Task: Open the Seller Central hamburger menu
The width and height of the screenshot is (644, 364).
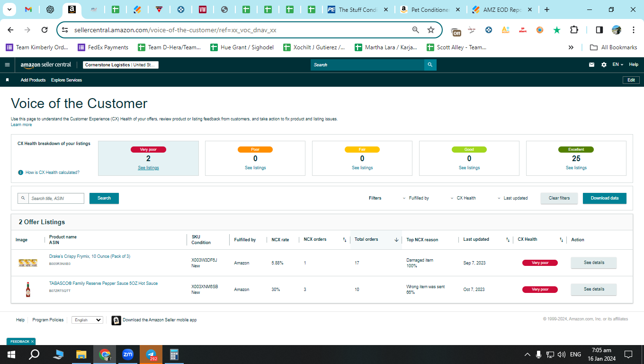Action: pos(7,65)
